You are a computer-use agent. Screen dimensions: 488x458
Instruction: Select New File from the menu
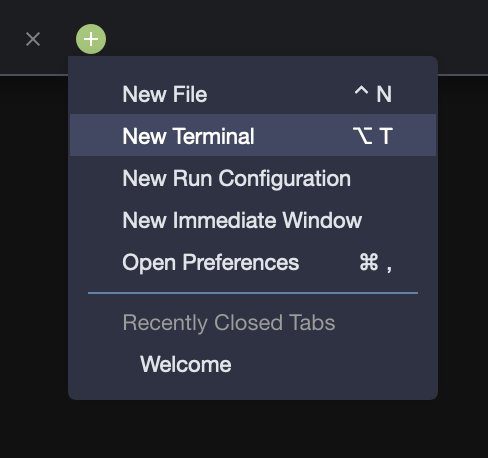(253, 94)
